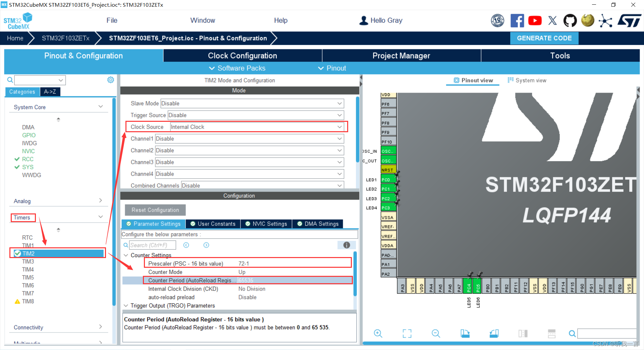
Task: Open the Facebook icon link
Action: coord(517,21)
